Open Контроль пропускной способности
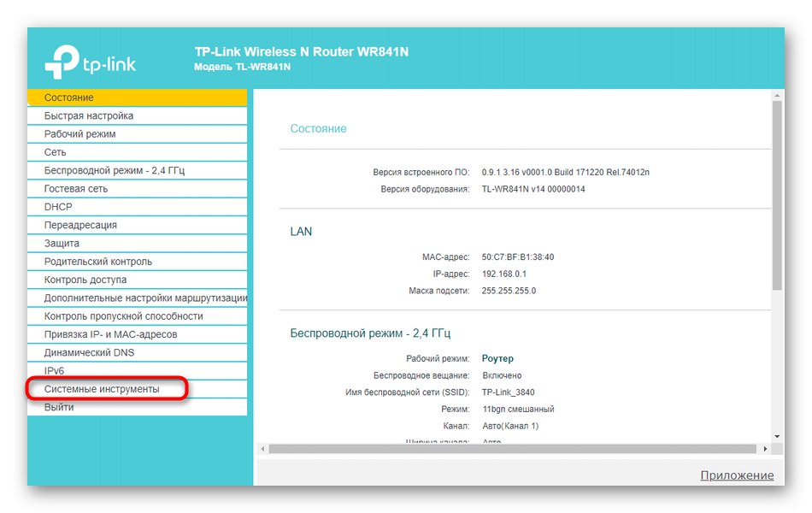This screenshot has width=812, height=513. pos(138,316)
